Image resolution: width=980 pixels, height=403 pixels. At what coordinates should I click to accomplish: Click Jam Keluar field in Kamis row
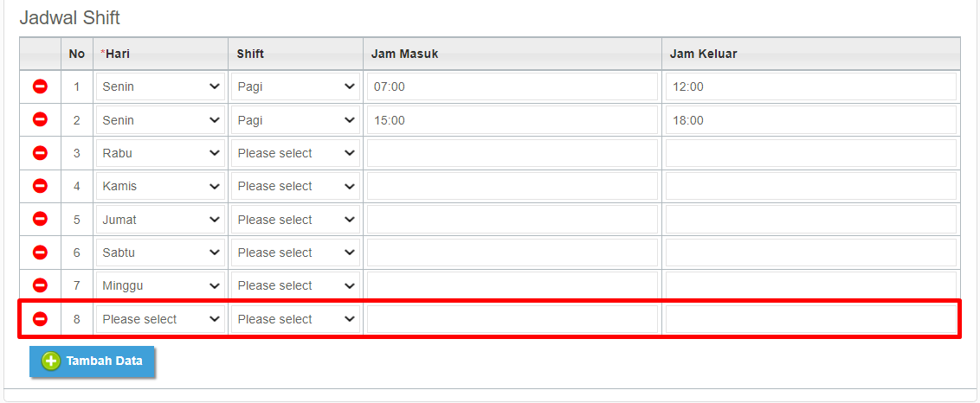(x=810, y=186)
